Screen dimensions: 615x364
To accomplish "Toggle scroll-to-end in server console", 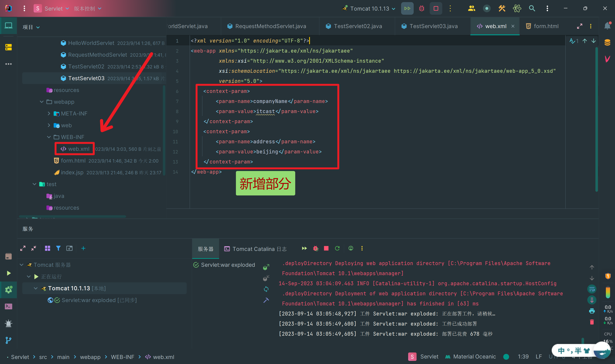I will pyautogui.click(x=592, y=300).
